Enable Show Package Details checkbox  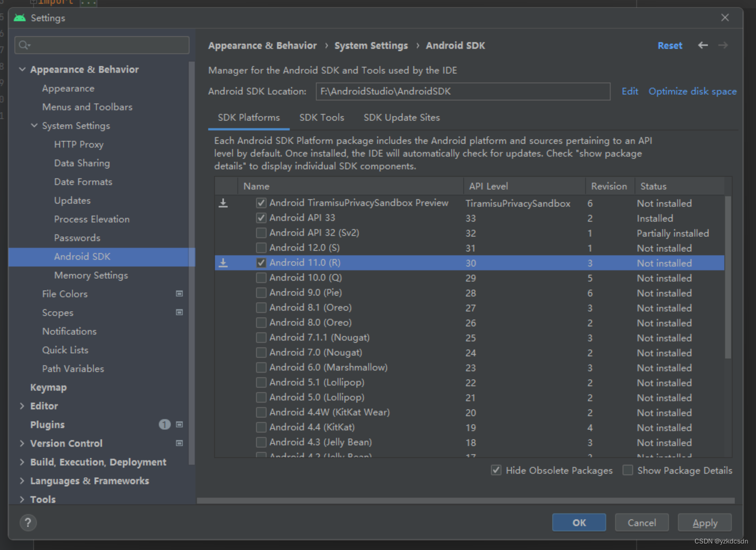coord(628,470)
